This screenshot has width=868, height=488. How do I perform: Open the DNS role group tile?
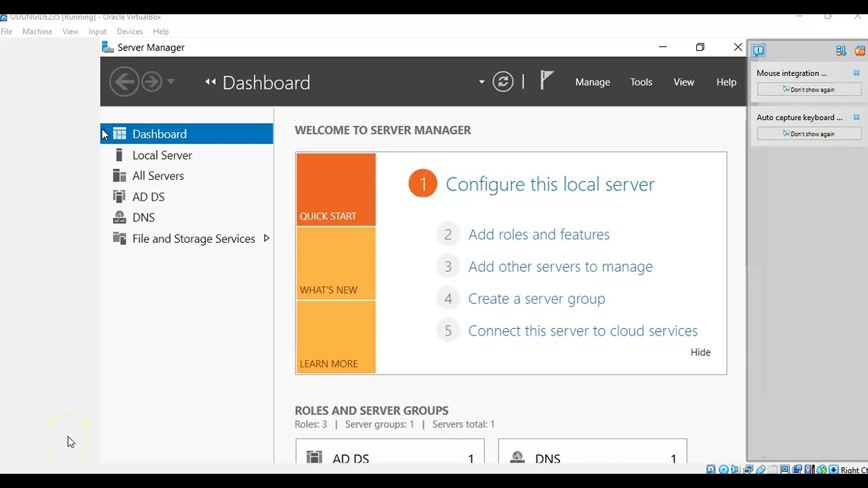[x=593, y=452]
